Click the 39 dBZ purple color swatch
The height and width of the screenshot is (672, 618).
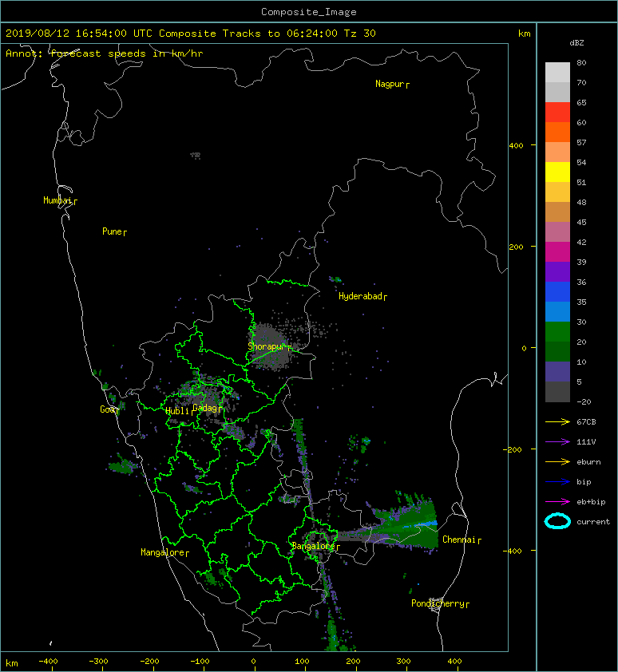click(x=557, y=271)
